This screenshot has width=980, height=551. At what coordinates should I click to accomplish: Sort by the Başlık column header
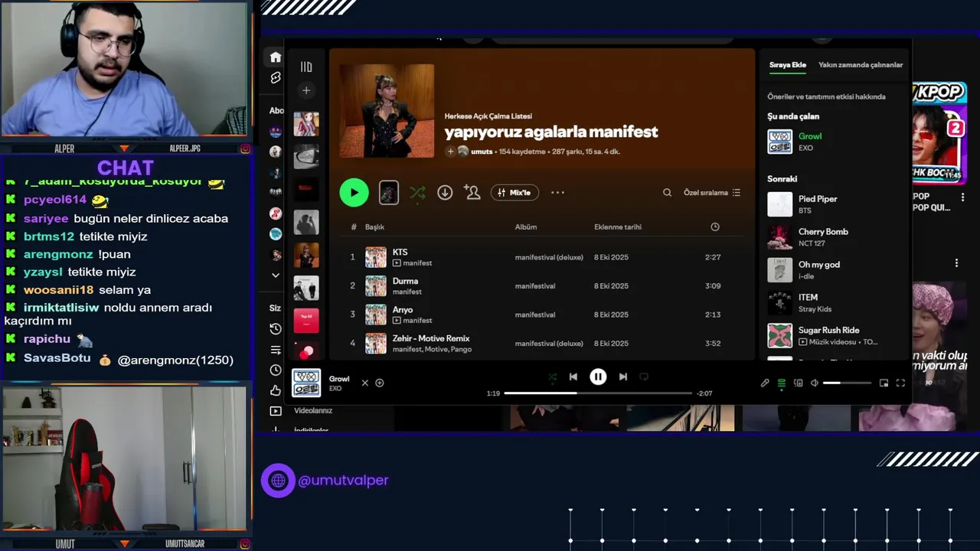pyautogui.click(x=374, y=227)
